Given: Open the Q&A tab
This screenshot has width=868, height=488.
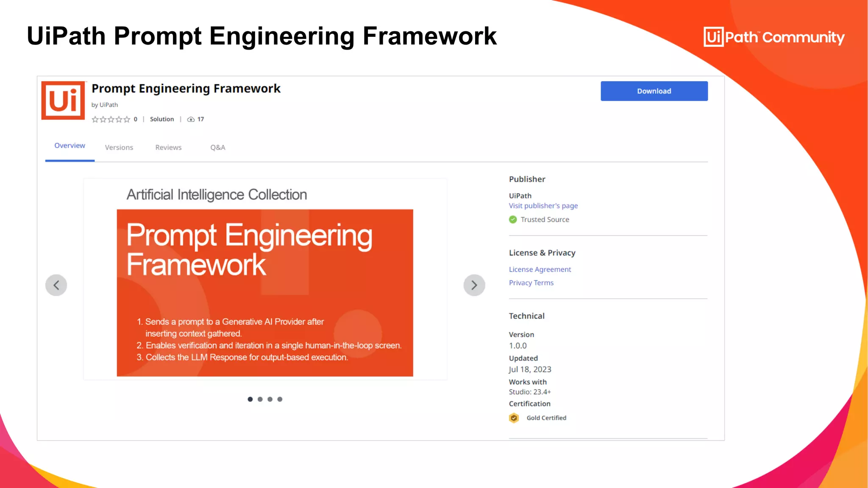Looking at the screenshot, I should [218, 147].
